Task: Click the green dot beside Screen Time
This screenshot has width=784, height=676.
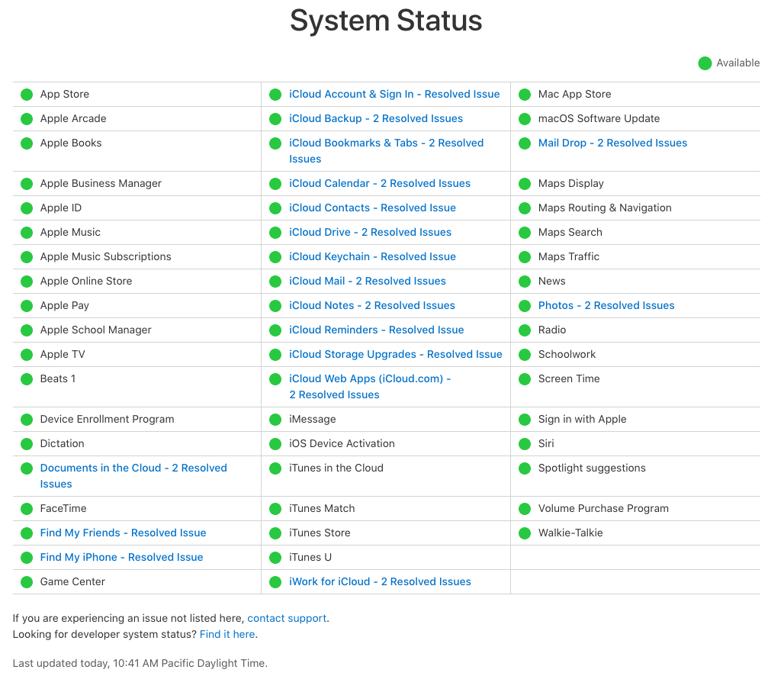Action: coord(525,379)
